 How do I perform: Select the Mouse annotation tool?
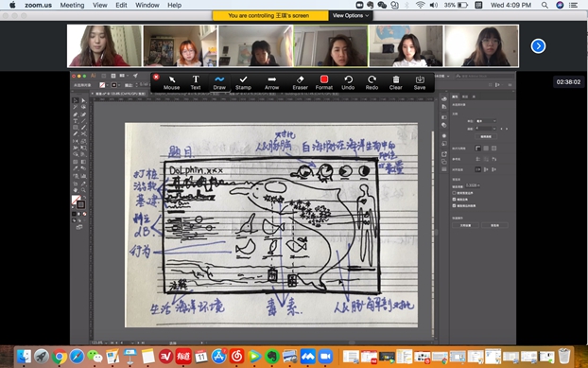[x=171, y=82]
